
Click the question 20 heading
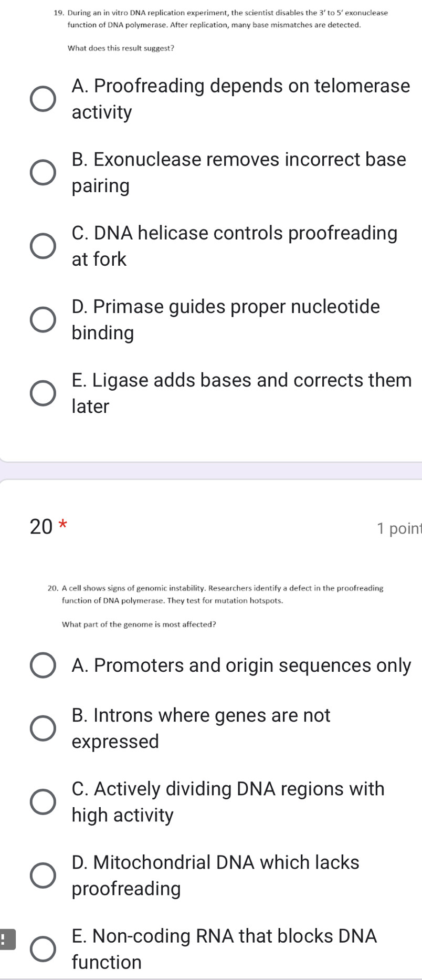[41, 526]
